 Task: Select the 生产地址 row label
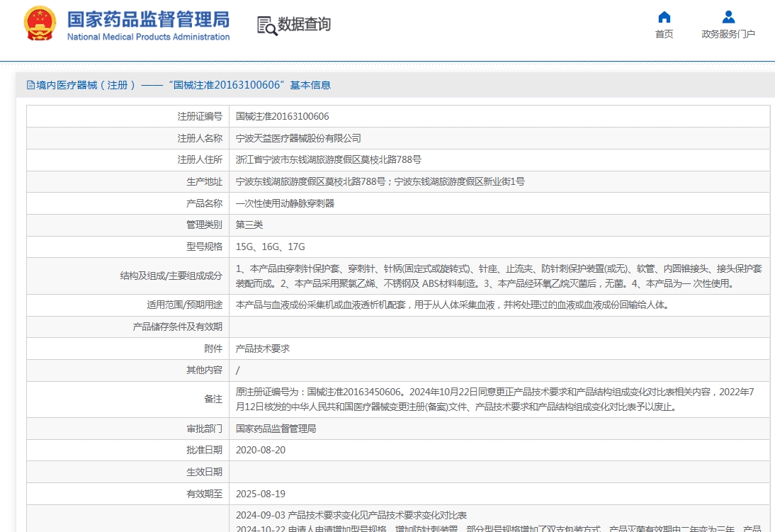(205, 181)
